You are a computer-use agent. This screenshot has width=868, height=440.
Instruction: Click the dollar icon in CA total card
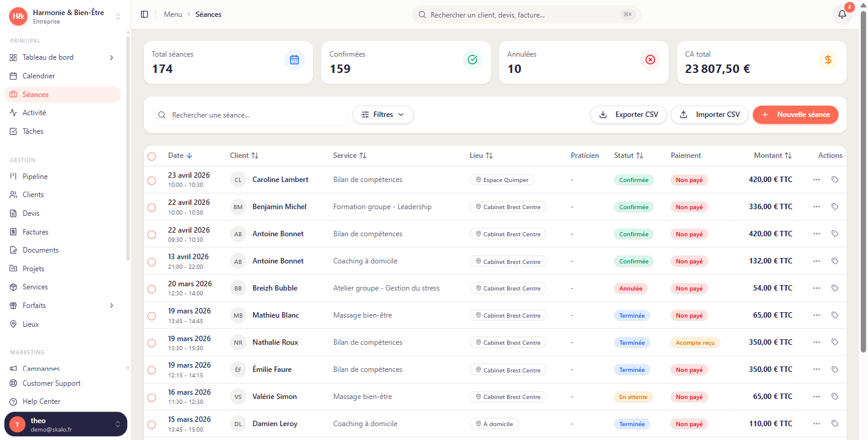coord(828,60)
